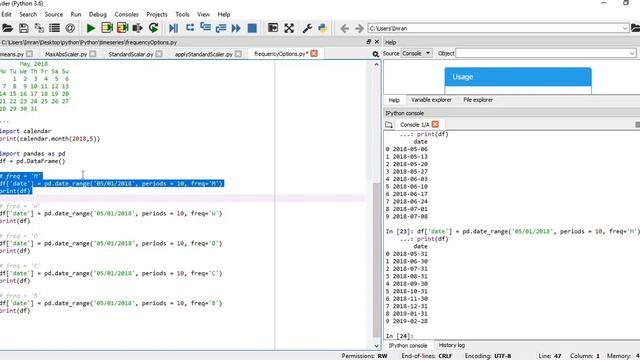The height and width of the screenshot is (360, 640).
Task: Switch to MaxAbsScaler.py tab
Action: 66,54
